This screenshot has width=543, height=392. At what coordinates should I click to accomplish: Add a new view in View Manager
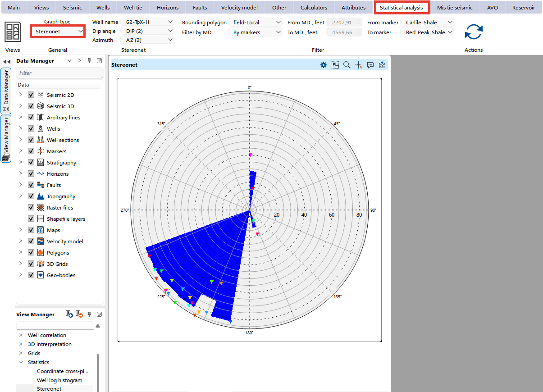coord(69,314)
